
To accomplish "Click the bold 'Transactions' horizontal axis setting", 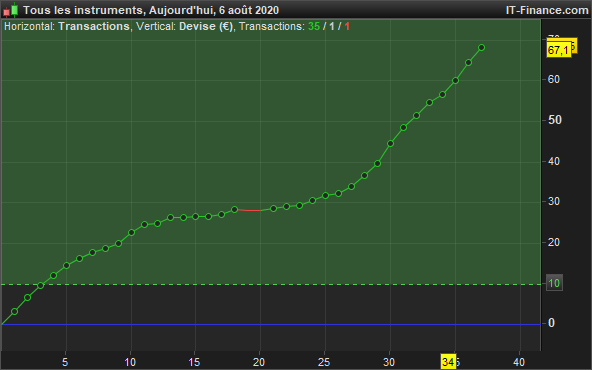I will (94, 26).
